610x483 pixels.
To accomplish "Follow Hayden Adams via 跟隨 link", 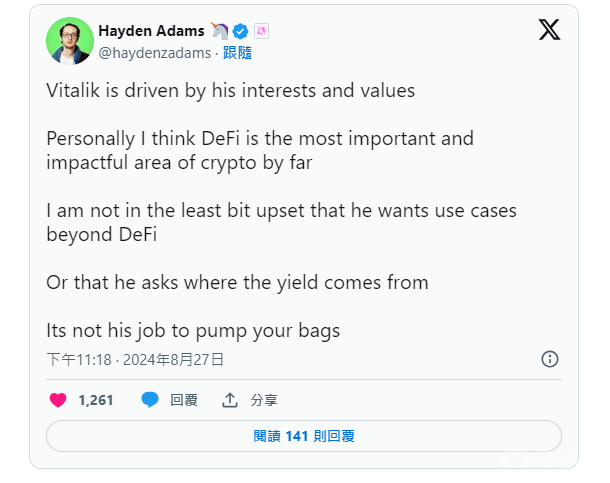I will point(237,52).
